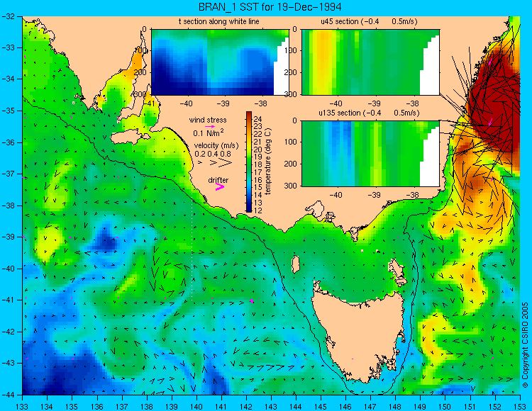The height and width of the screenshot is (411, 532).
Task: Click the 'wind stress' legend label
Action: click(x=208, y=120)
